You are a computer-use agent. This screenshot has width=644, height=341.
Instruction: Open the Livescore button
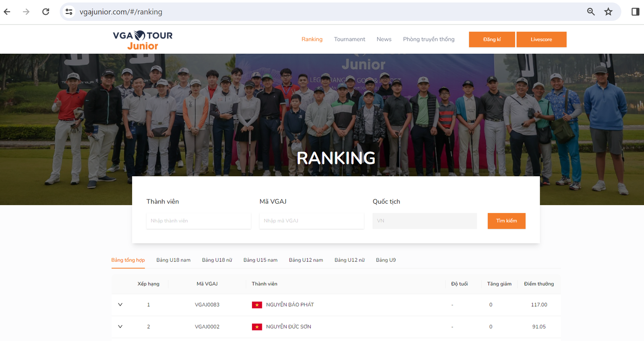tap(541, 39)
